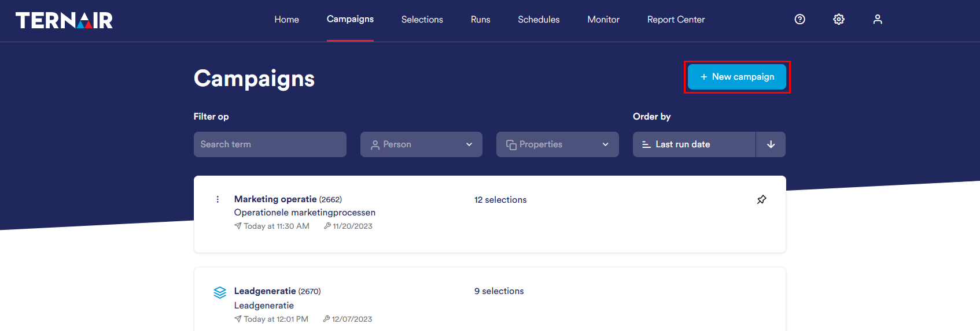Open the Leadgeneratie campaign link
The width and height of the screenshot is (980, 331).
coord(265,291)
